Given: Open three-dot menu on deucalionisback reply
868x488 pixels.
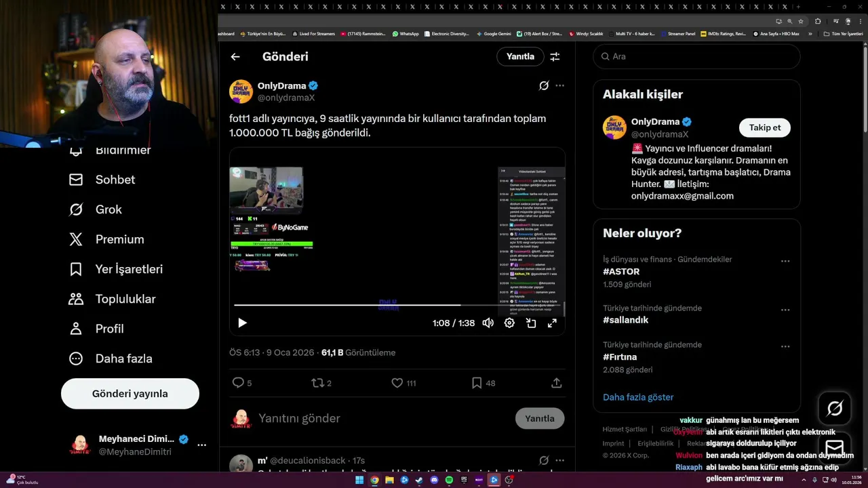Looking at the screenshot, I should tap(559, 461).
